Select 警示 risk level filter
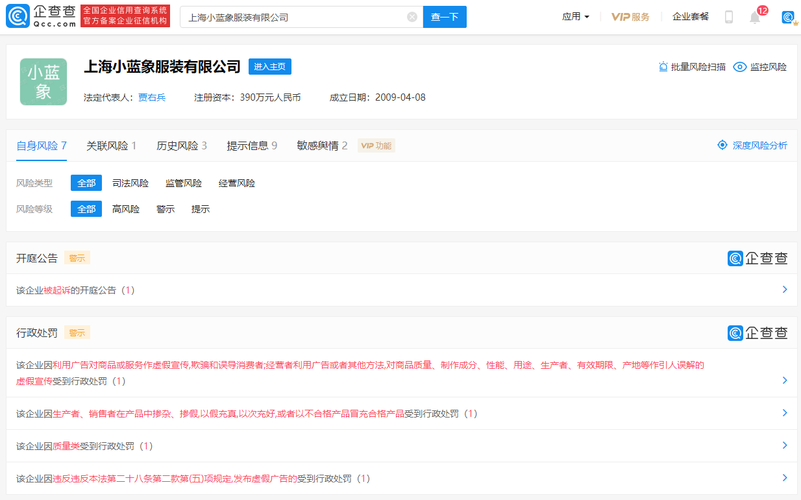 [166, 209]
